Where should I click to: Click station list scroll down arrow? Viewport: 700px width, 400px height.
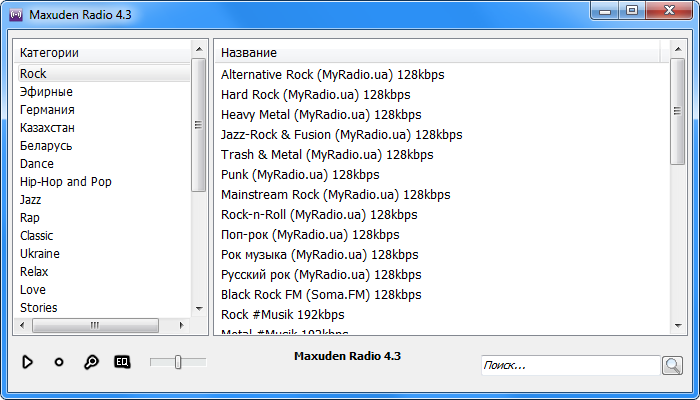pos(678,325)
